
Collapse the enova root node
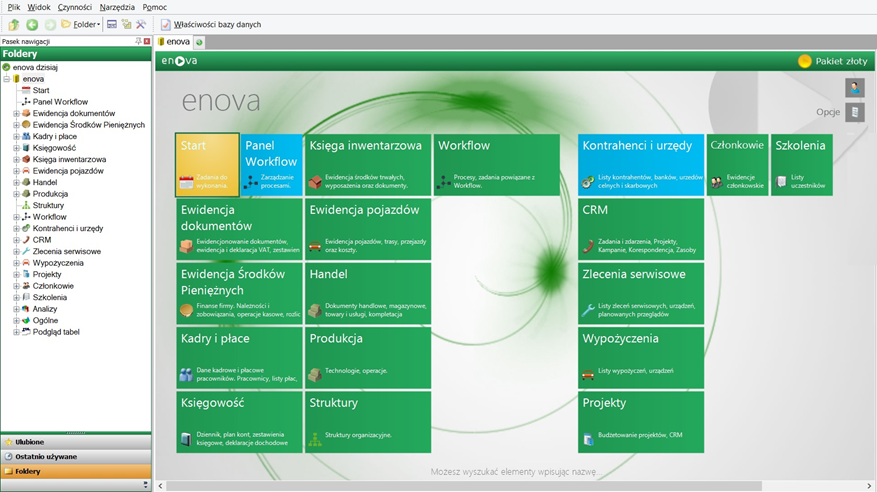7,79
